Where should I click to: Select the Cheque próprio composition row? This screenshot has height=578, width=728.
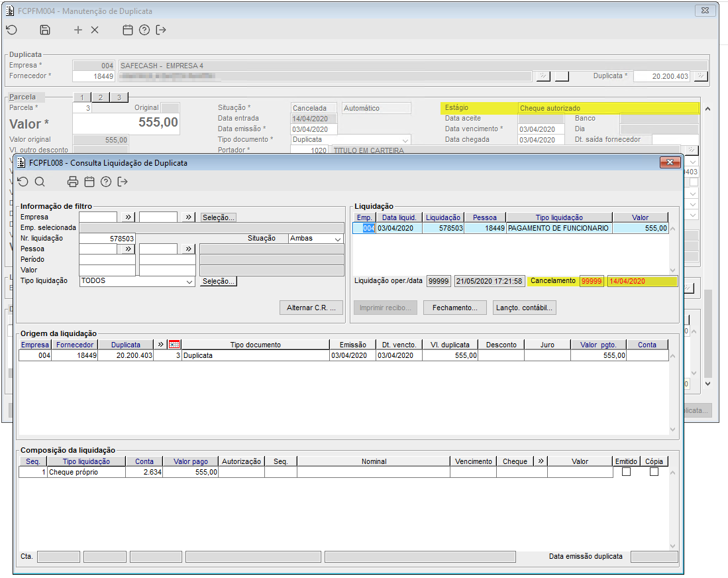(x=316, y=472)
